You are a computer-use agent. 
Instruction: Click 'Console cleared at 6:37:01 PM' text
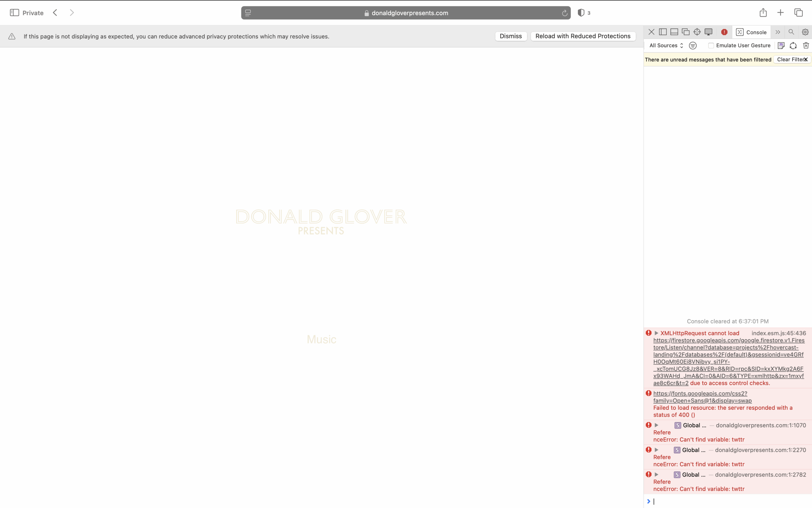tap(728, 321)
